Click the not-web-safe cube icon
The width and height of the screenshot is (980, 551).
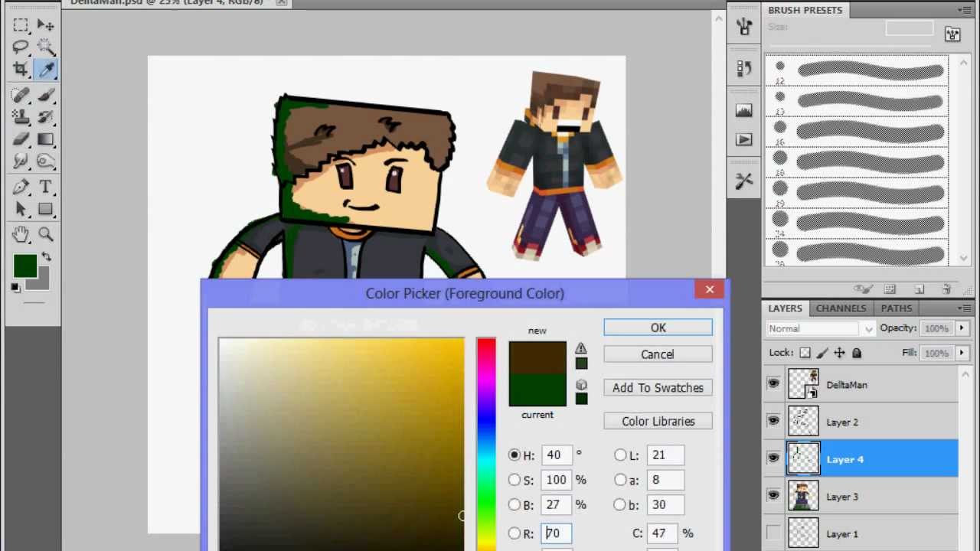(581, 385)
